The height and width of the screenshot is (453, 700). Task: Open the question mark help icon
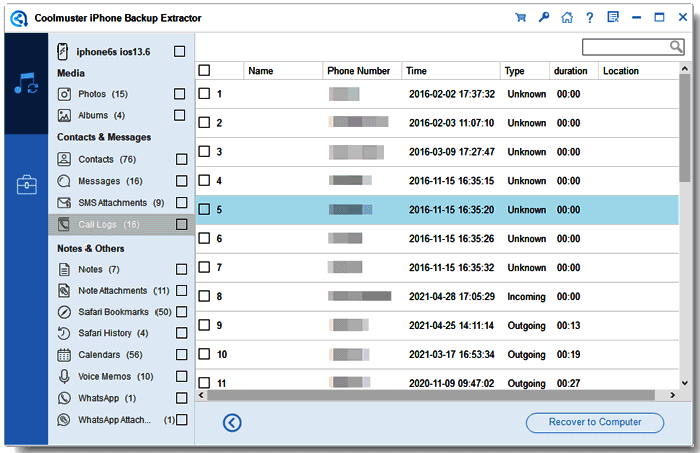(x=590, y=17)
